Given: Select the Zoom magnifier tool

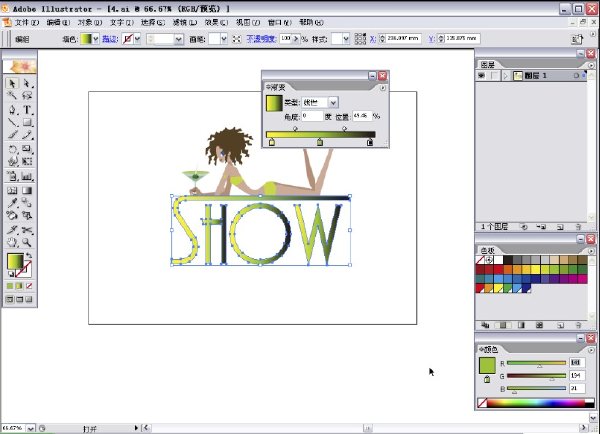Looking at the screenshot, I should point(27,242).
